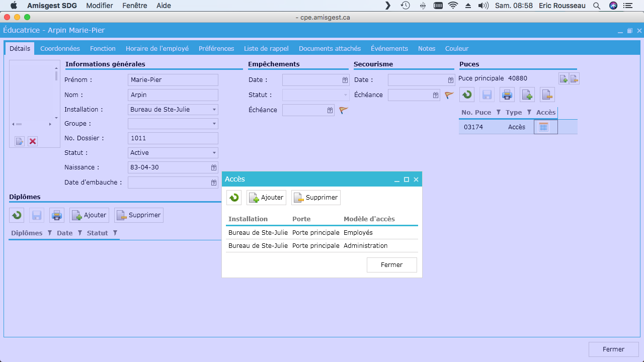Expand the Statut dropdown showing Active
Viewport: 644px width, 362px height.
coord(214,153)
